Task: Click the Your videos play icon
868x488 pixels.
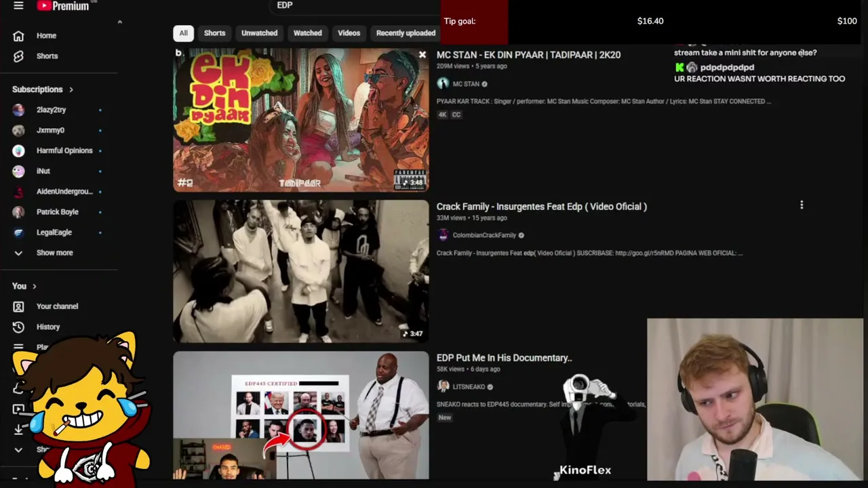Action: 18,409
